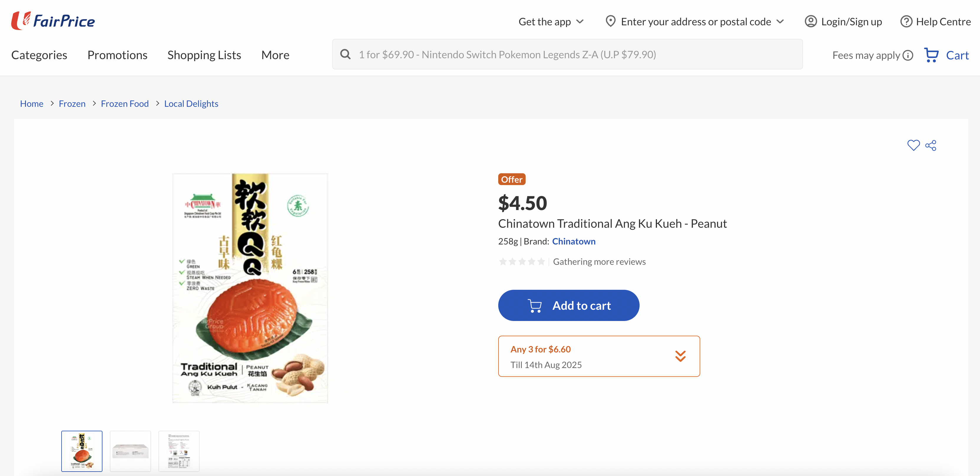Click the FairPrice logo
980x476 pixels.
(x=53, y=21)
